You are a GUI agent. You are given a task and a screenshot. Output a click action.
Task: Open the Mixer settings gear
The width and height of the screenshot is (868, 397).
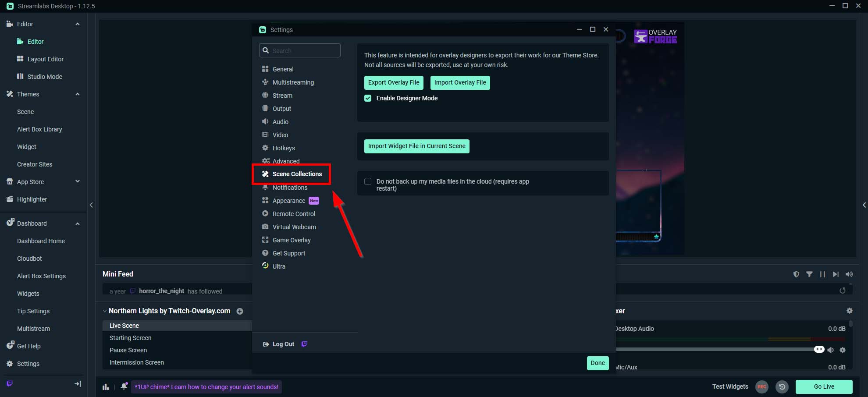[x=850, y=311]
